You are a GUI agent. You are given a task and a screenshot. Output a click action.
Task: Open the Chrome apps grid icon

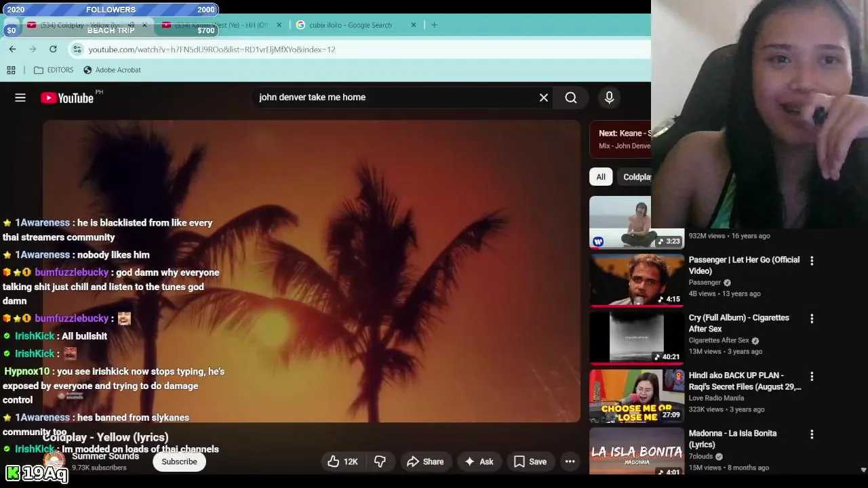pyautogui.click(x=11, y=70)
